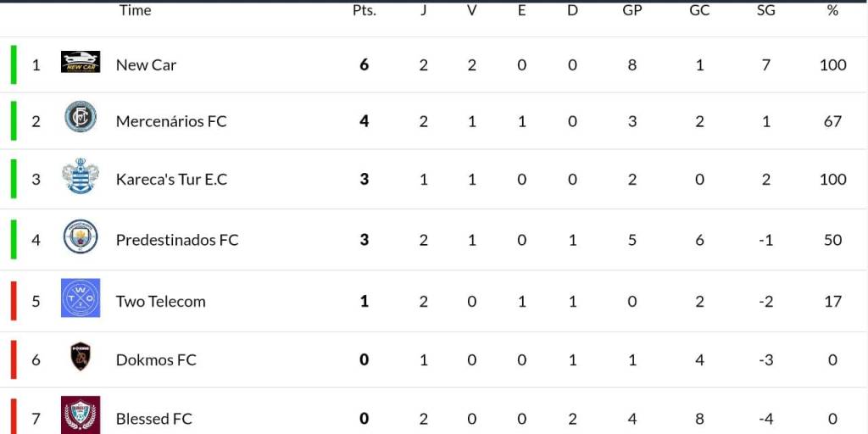Open the Mercenários FC crest icon
The height and width of the screenshot is (434, 868).
pos(81,117)
